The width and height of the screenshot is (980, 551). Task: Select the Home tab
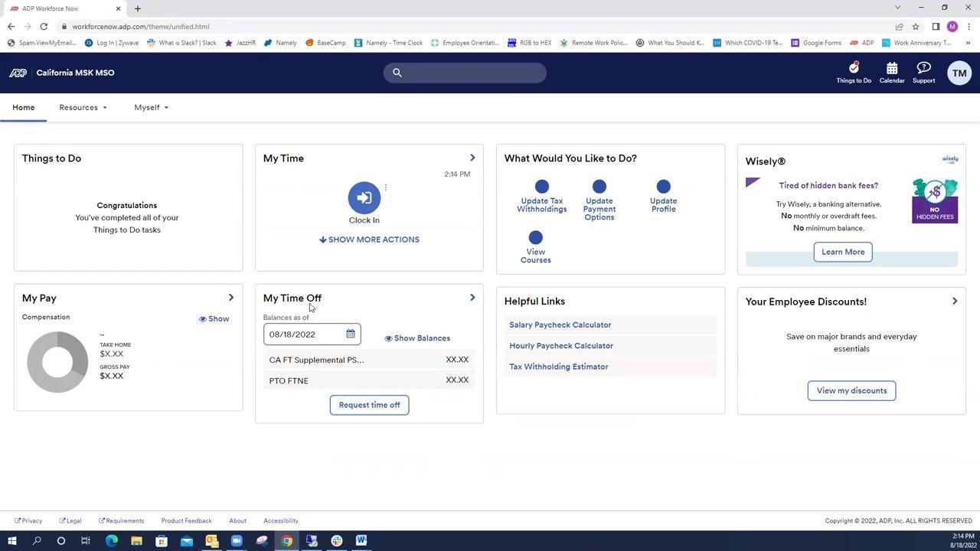[x=23, y=107]
